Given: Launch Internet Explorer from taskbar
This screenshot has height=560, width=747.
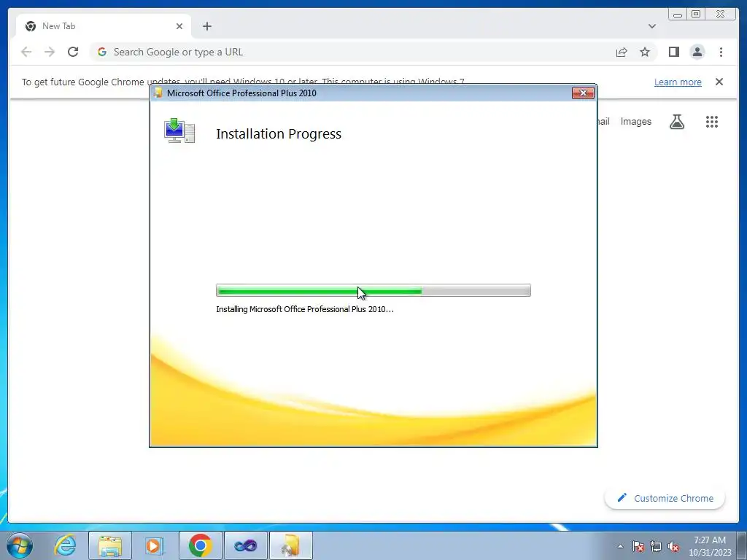Looking at the screenshot, I should 65,545.
